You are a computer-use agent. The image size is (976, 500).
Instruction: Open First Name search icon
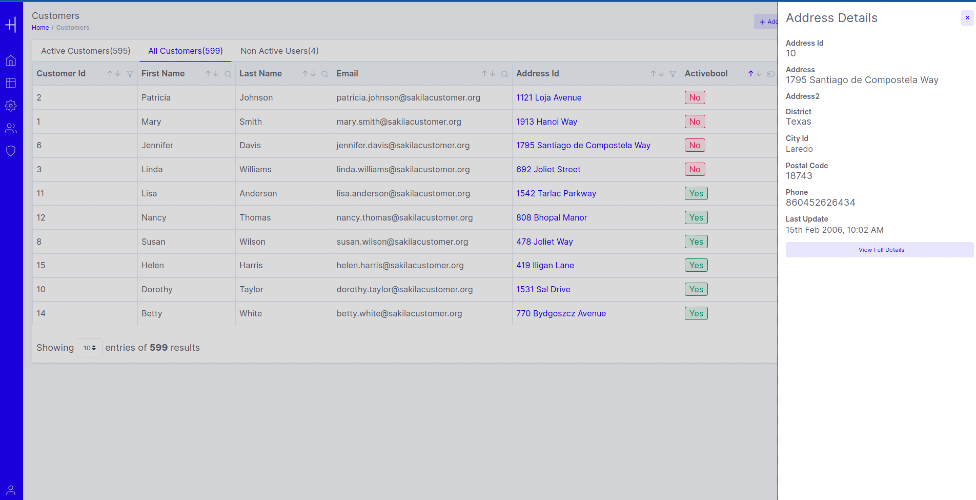(228, 73)
